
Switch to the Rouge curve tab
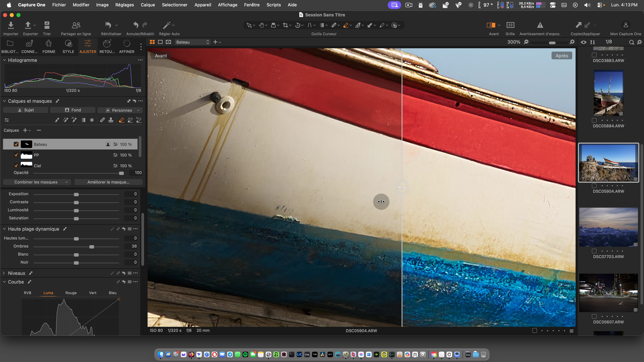click(x=71, y=293)
